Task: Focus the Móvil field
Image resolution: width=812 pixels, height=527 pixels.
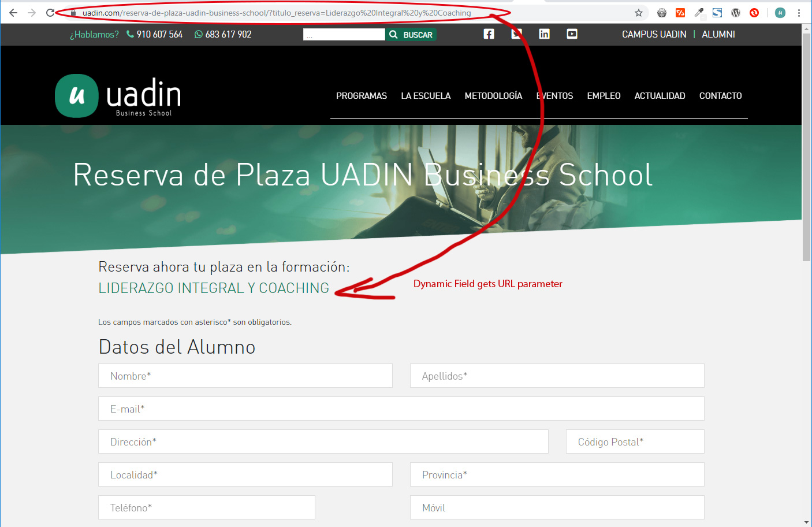Action: (x=557, y=507)
